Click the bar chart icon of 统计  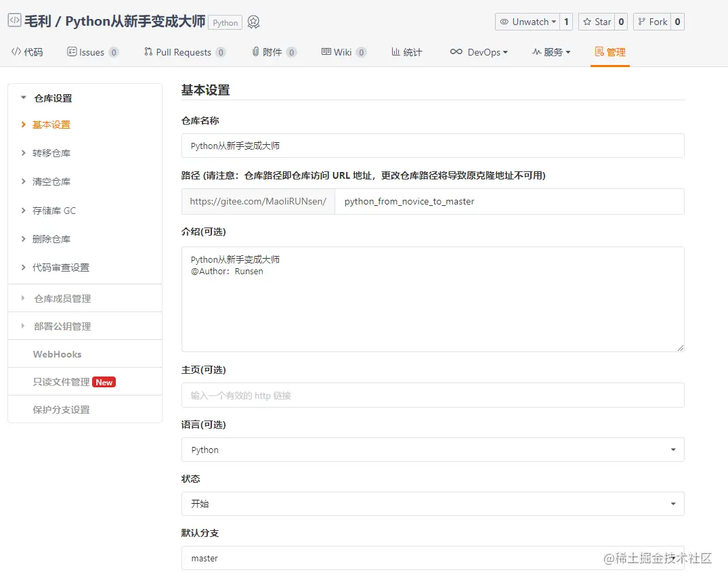(x=395, y=51)
